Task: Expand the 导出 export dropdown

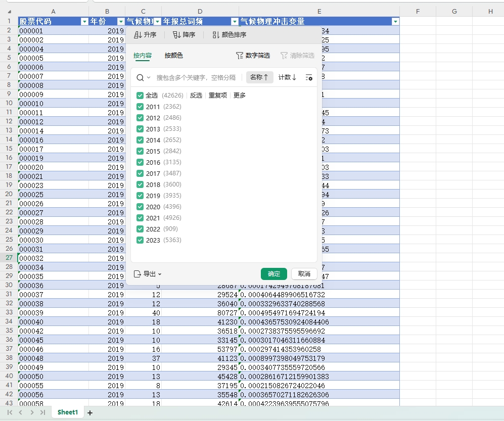Action: [148, 274]
